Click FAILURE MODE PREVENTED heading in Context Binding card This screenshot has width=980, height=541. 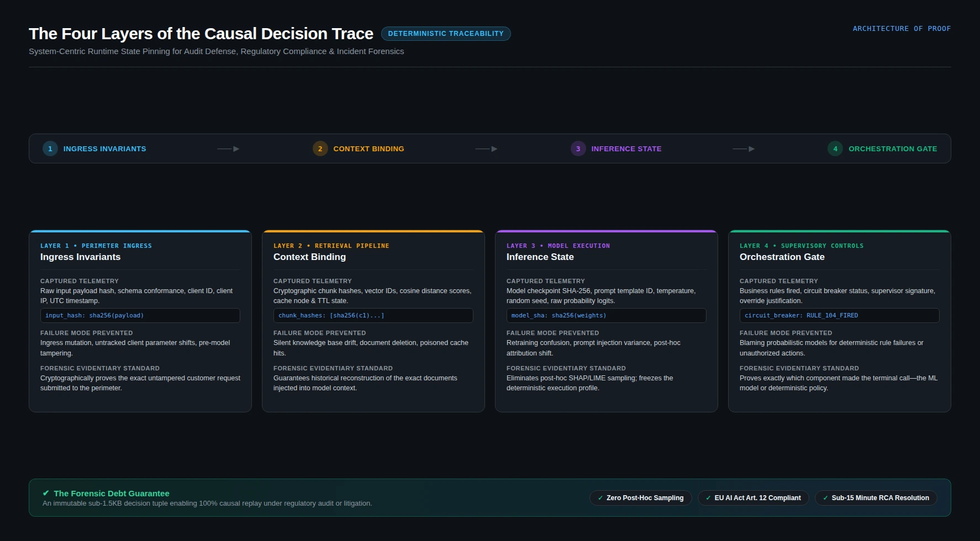(320, 333)
